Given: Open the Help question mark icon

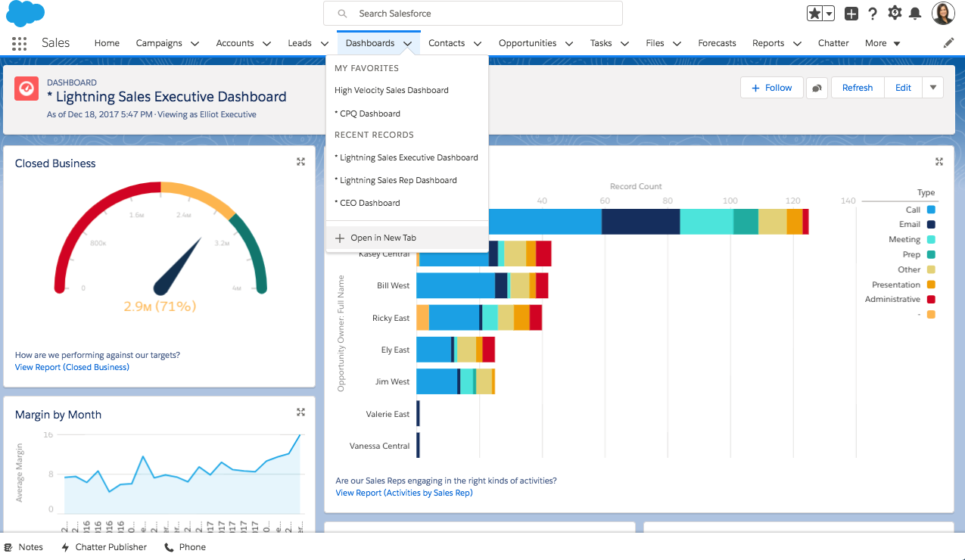Looking at the screenshot, I should coord(873,14).
